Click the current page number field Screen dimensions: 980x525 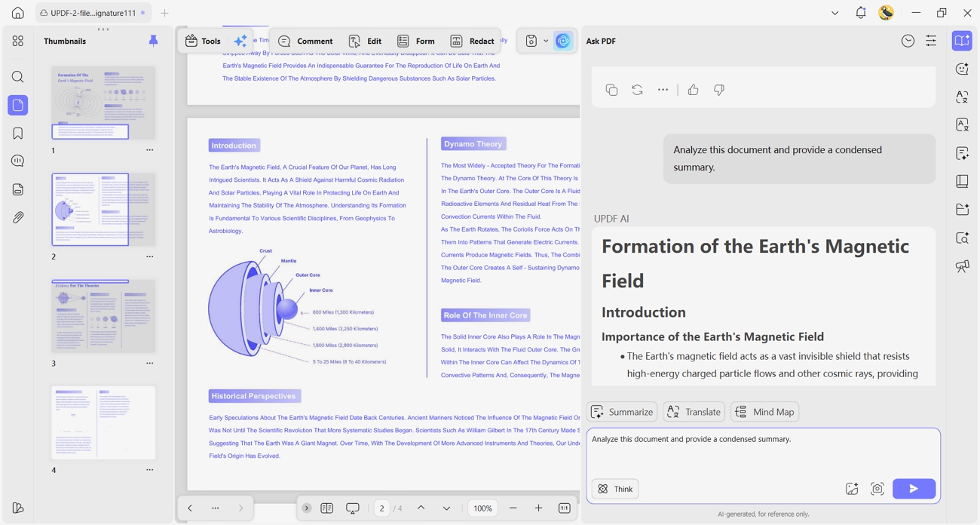tap(382, 508)
